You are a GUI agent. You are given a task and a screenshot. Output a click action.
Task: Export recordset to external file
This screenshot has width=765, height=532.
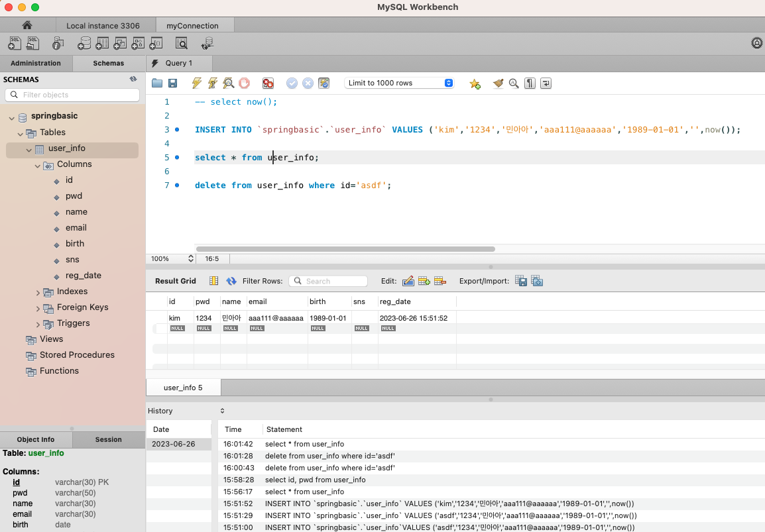(x=521, y=281)
